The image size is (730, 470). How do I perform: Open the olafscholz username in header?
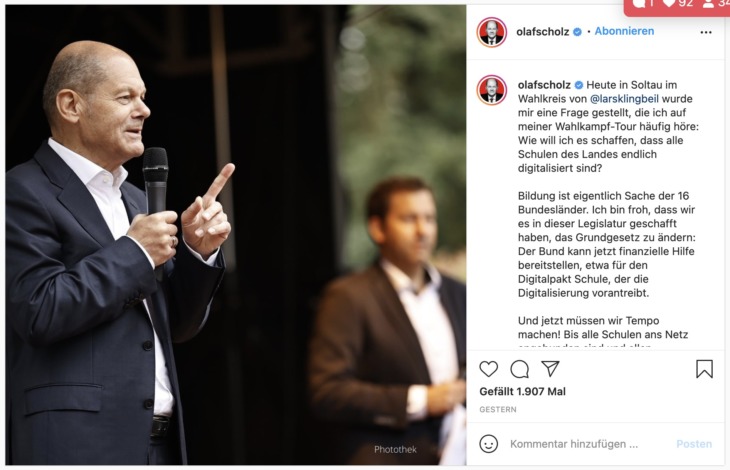click(x=542, y=32)
